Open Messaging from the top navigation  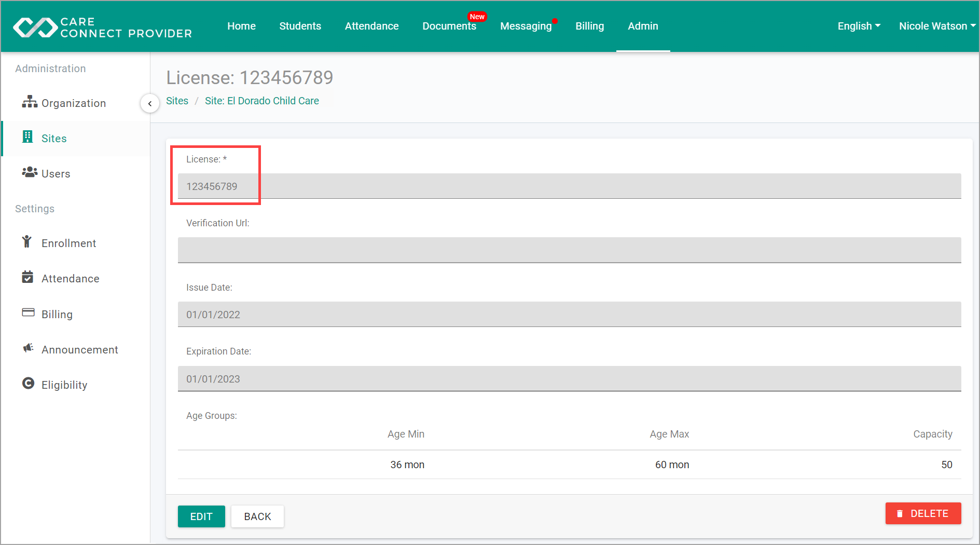point(526,26)
